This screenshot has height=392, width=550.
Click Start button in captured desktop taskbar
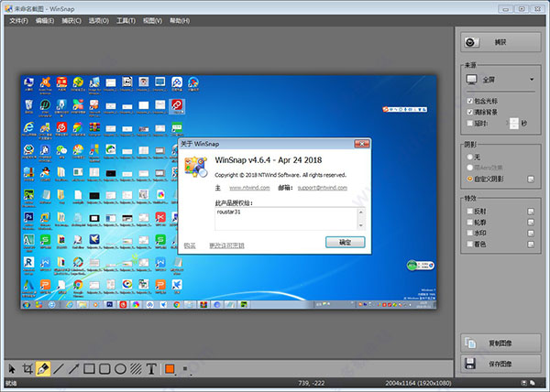coord(27,305)
